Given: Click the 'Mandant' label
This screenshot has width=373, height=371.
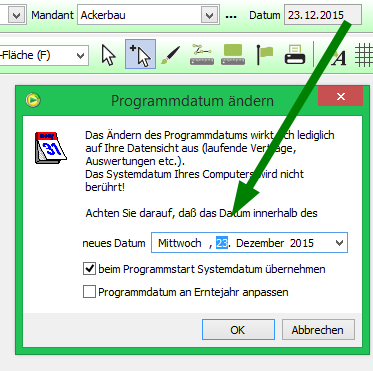Looking at the screenshot, I should (x=52, y=15).
